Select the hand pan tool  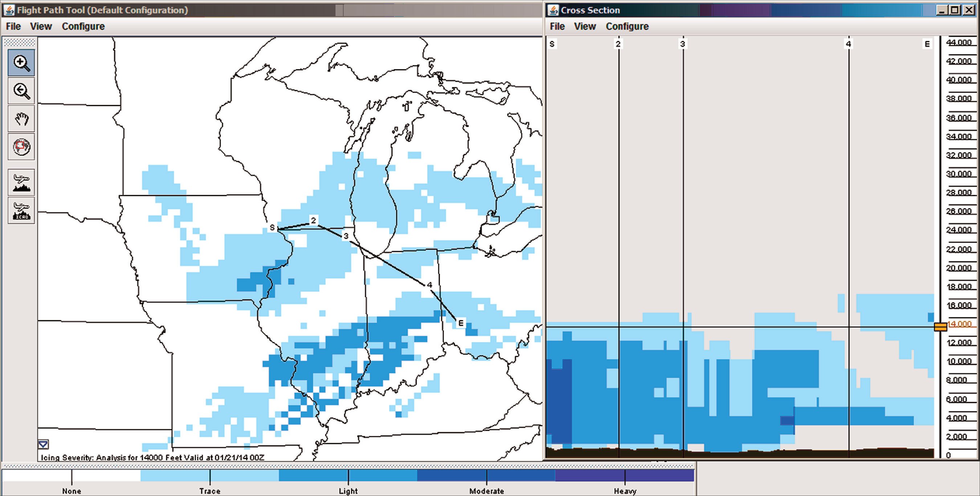click(21, 119)
